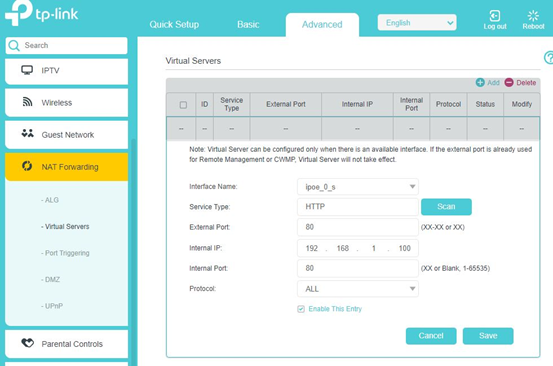Click the Cancel button
Viewport: 553px width, 366px height.
[431, 336]
